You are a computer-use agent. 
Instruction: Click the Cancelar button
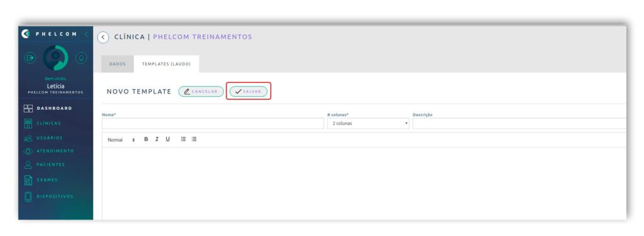(x=201, y=92)
